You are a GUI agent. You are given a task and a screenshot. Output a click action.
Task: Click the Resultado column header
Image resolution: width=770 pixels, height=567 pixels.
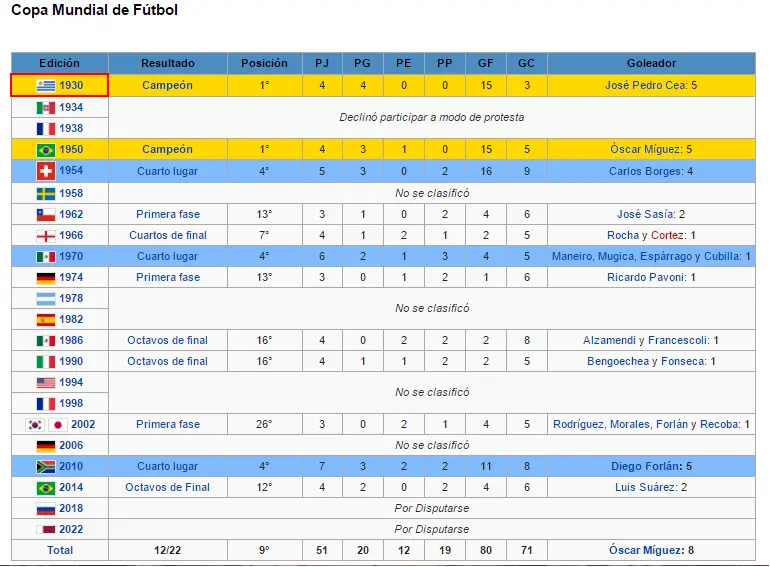167,63
